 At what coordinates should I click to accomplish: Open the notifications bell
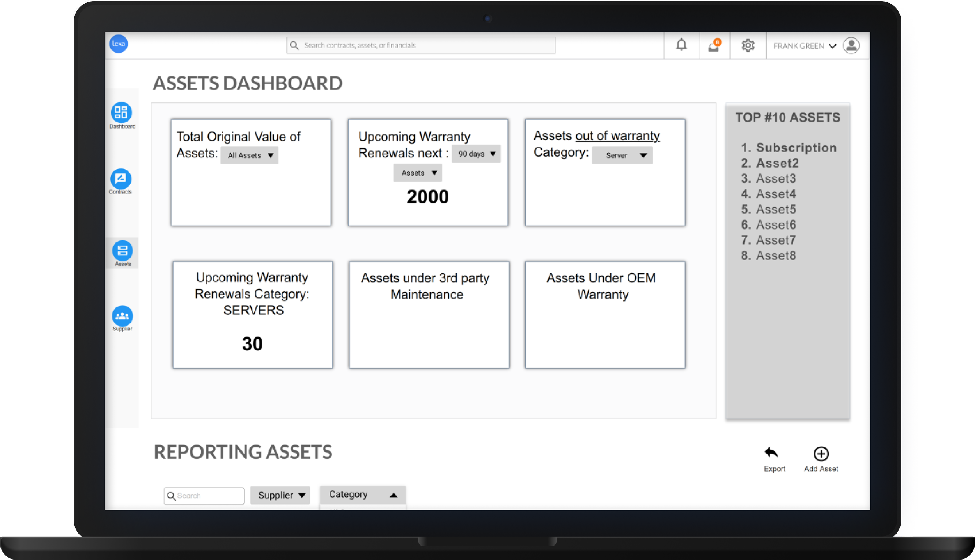click(681, 45)
